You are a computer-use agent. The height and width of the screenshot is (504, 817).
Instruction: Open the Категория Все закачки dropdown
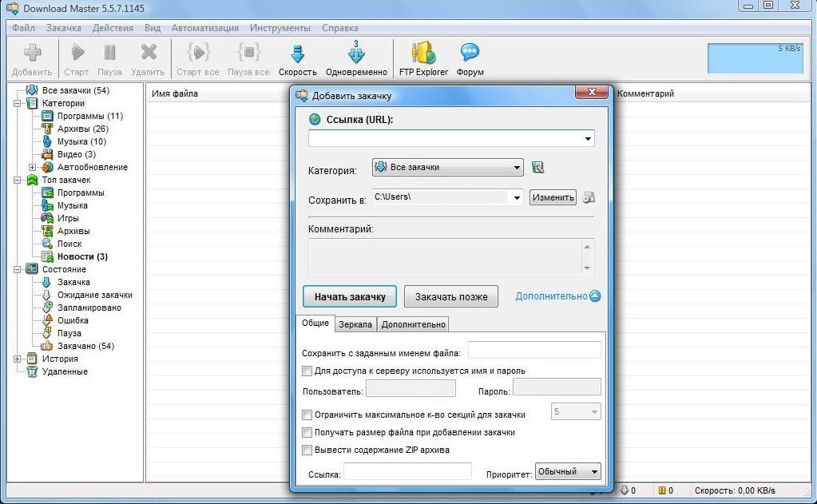coord(447,167)
